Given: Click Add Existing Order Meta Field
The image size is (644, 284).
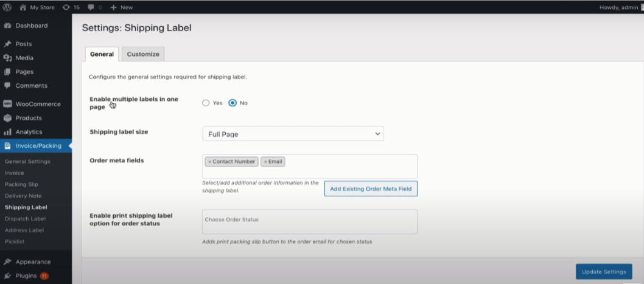Looking at the screenshot, I should pos(370,189).
